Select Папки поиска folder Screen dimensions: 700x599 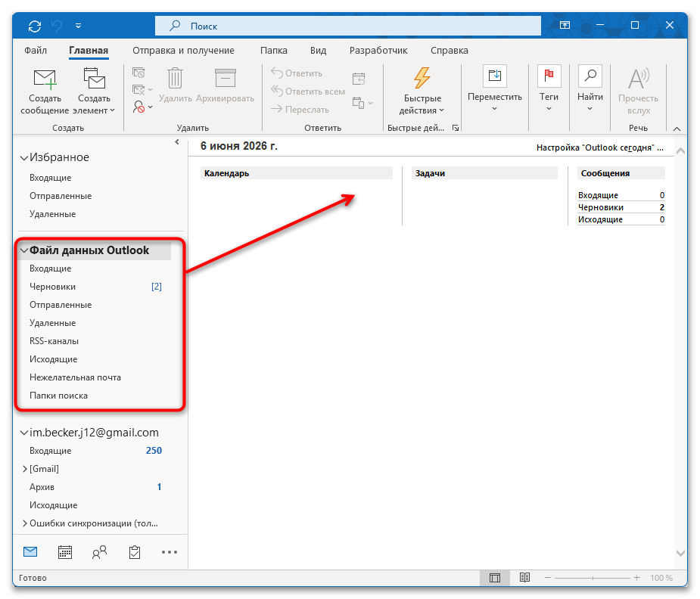[x=58, y=396]
